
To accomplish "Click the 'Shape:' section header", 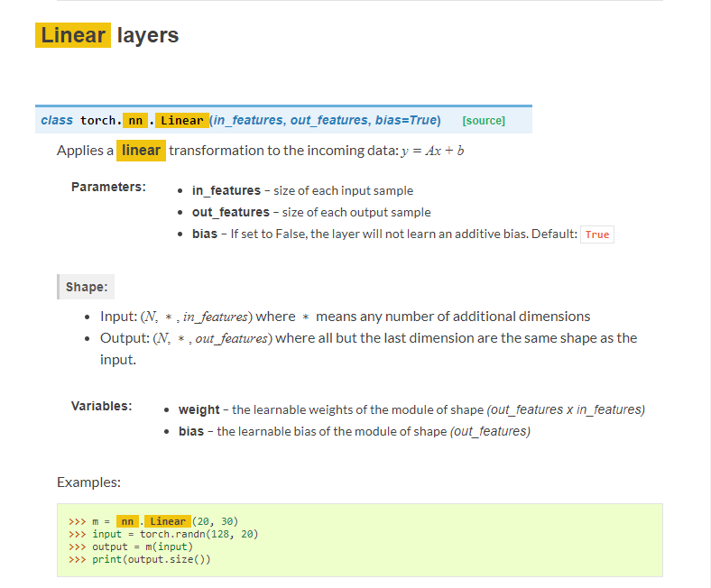I will click(x=86, y=287).
